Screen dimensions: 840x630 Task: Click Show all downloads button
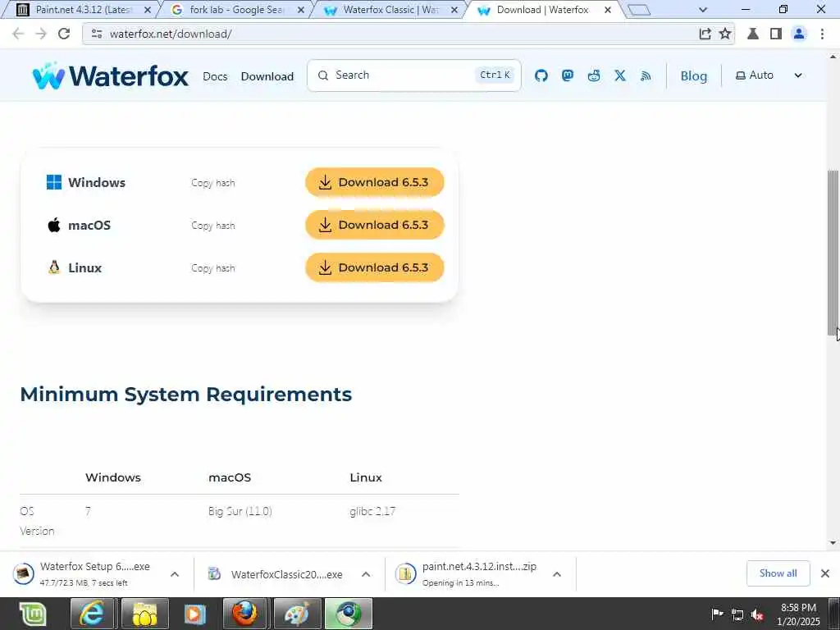click(x=778, y=573)
